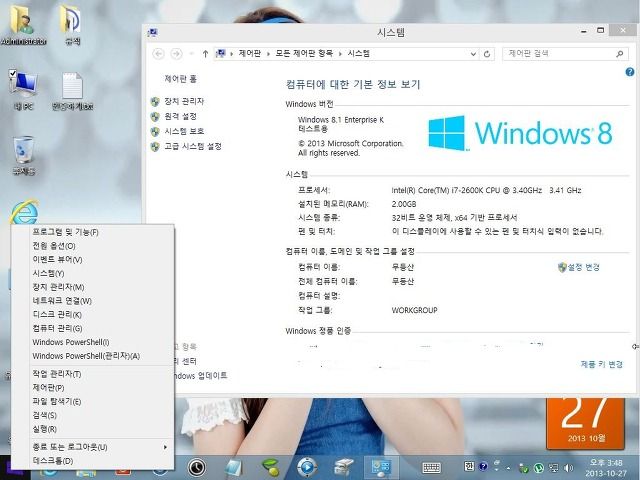Select 시스템(Y) in context menu
The image size is (640, 480).
coord(93,273)
